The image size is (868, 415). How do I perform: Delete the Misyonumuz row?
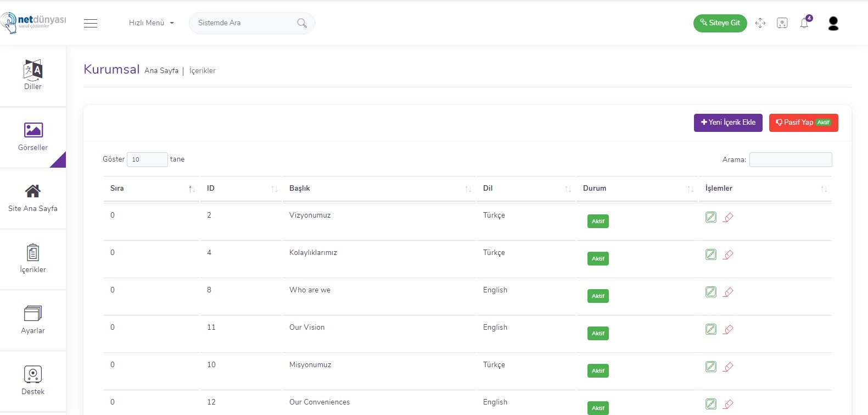728,367
